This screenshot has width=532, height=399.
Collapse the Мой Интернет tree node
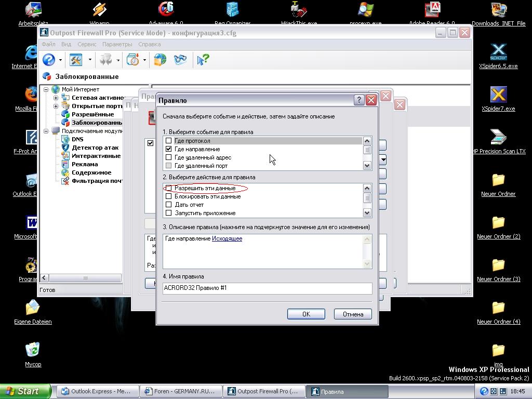(46, 89)
